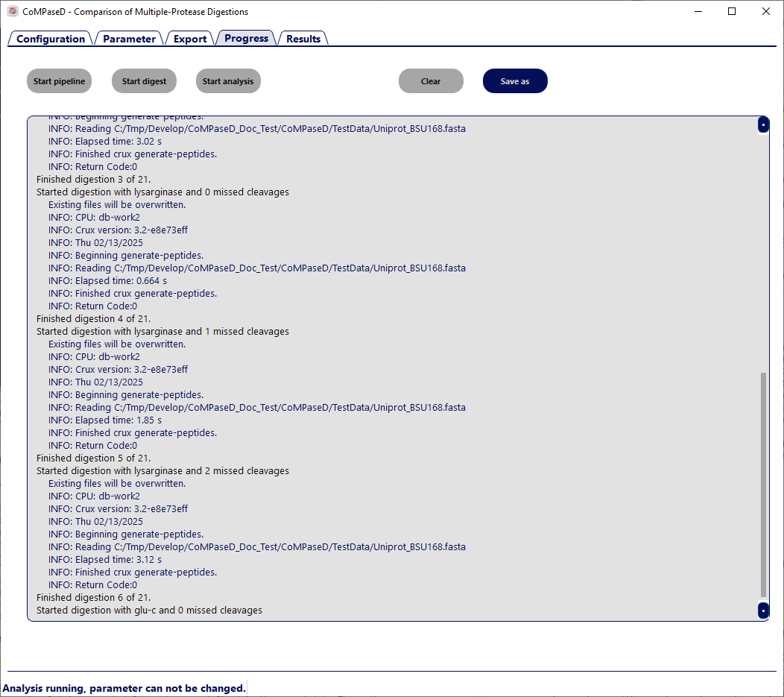This screenshot has width=784, height=697.
Task: Go to the Export tab
Action: tap(190, 39)
